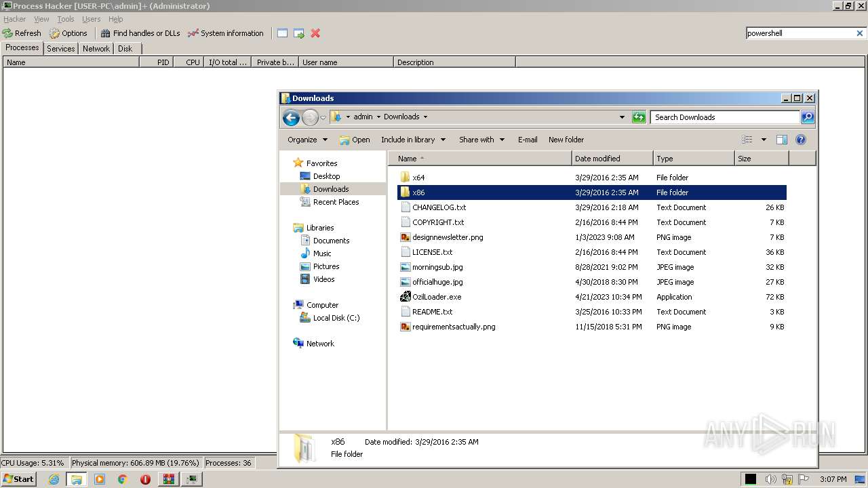The height and width of the screenshot is (488, 868).
Task: Select the Processes tab
Action: tap(22, 47)
